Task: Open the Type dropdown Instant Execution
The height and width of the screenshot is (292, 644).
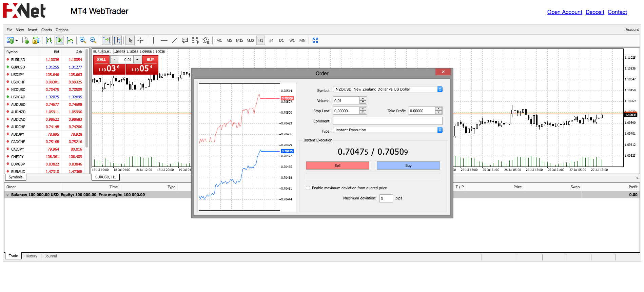Action: [x=388, y=130]
